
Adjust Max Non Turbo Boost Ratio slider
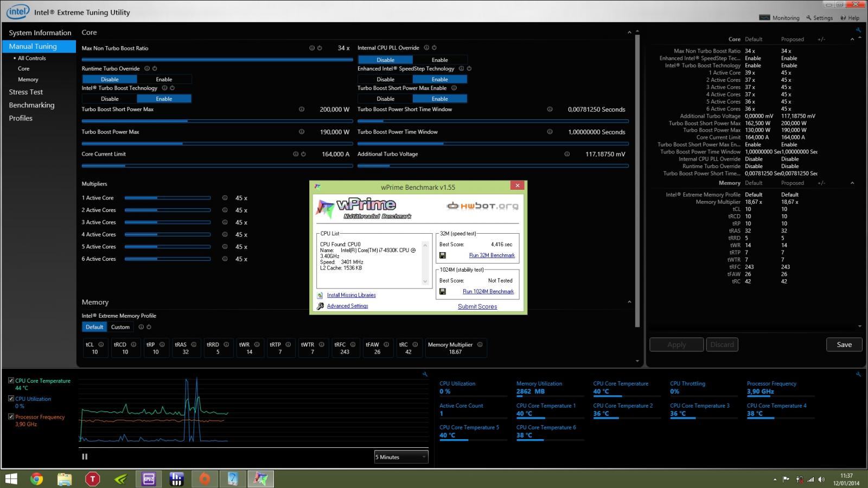(217, 59)
